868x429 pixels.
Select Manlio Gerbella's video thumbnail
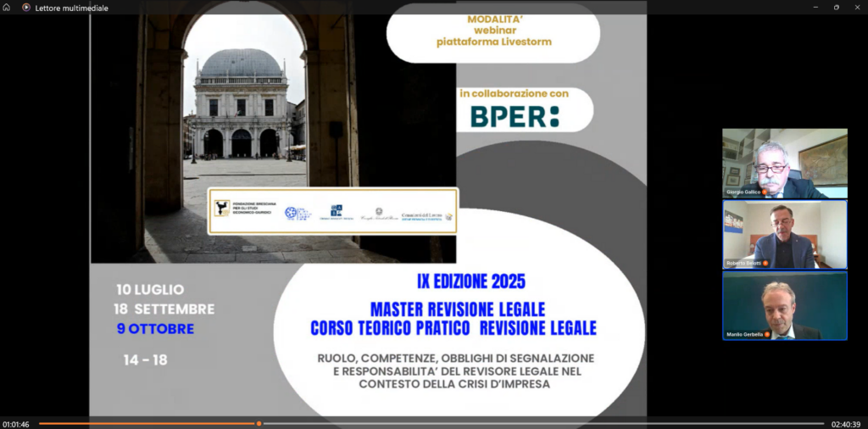tap(784, 305)
